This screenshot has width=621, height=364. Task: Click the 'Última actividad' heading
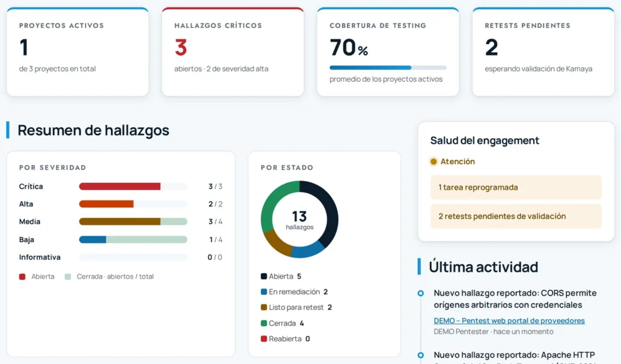click(x=483, y=267)
